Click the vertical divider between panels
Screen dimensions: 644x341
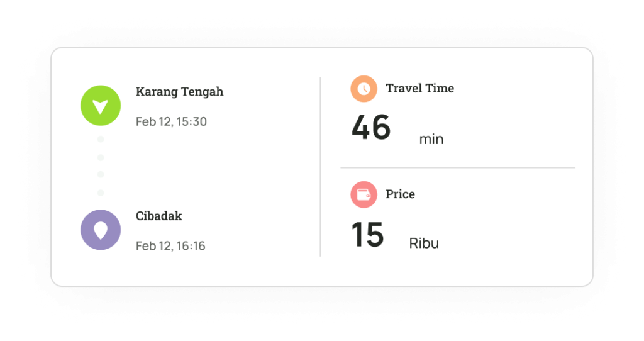coord(320,167)
